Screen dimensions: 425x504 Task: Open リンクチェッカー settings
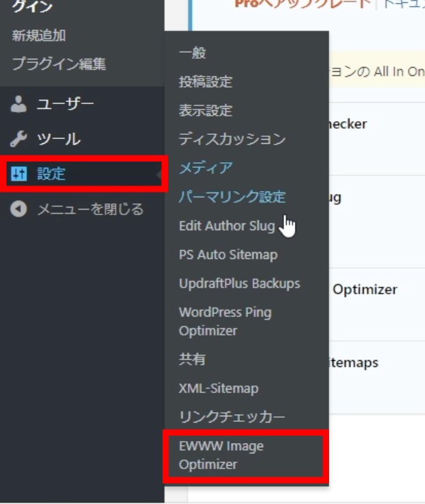(232, 417)
